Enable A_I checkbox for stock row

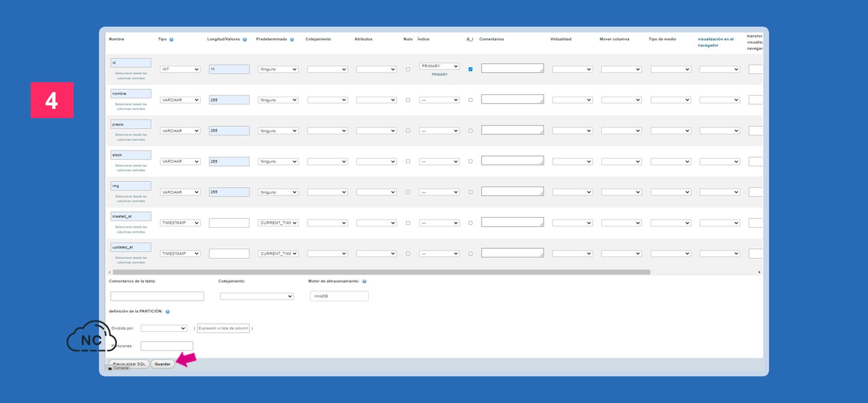(x=470, y=161)
